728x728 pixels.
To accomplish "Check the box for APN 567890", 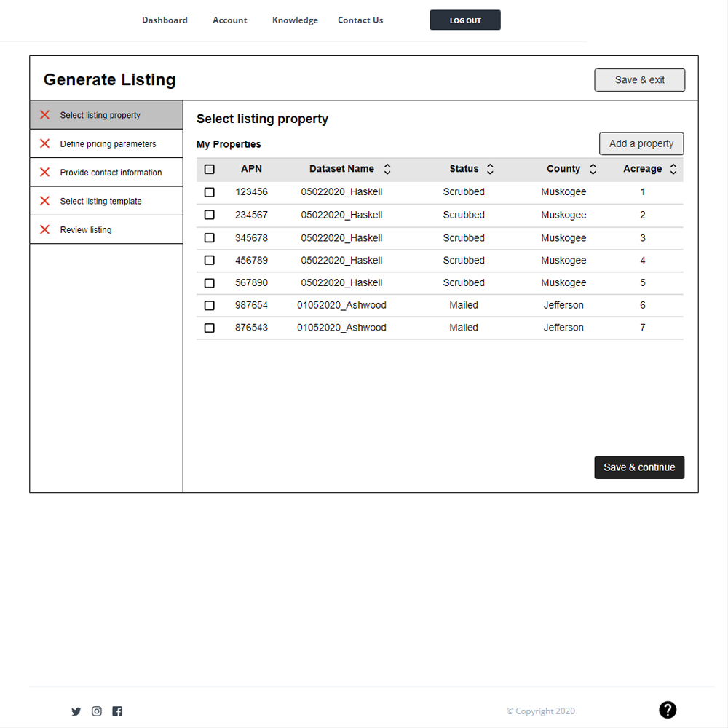I will coord(210,282).
